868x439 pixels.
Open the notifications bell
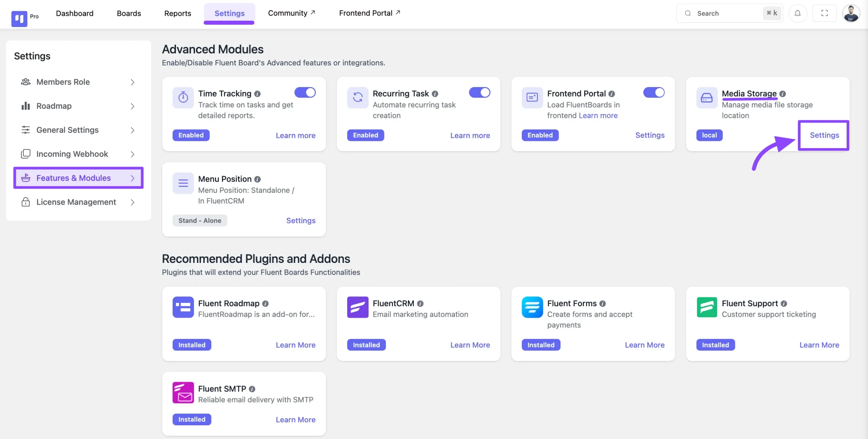797,13
